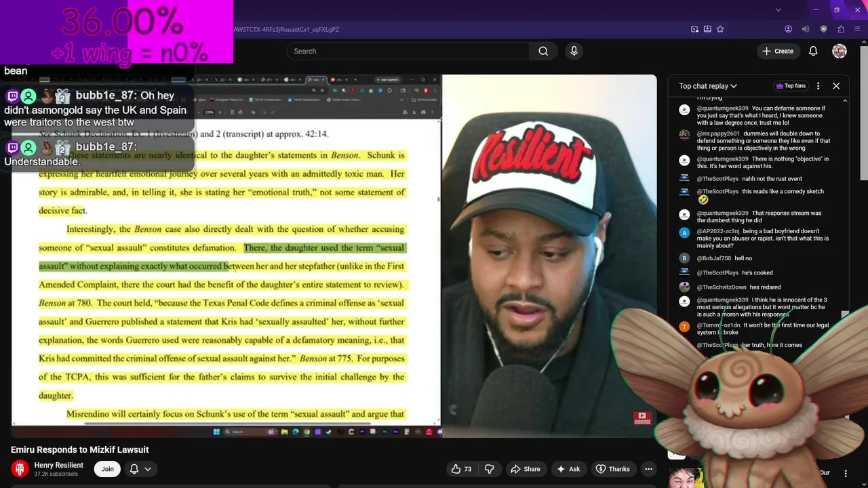Open the account avatar menu
This screenshot has width=868, height=488.
click(840, 51)
